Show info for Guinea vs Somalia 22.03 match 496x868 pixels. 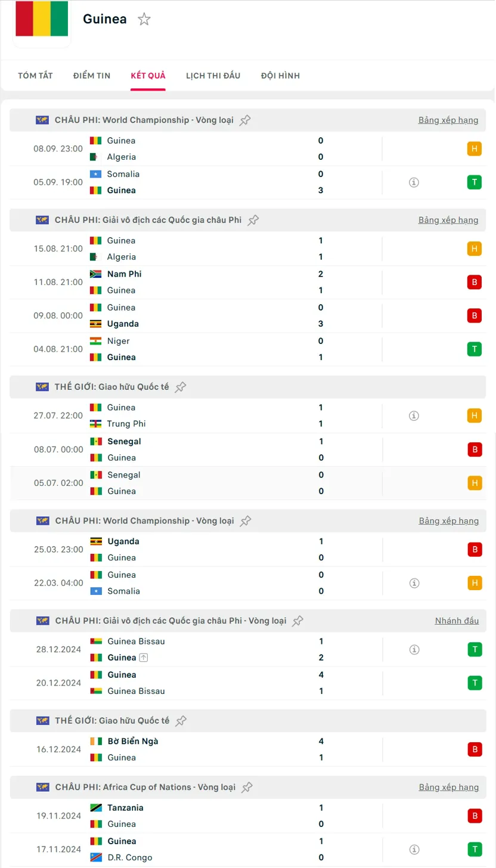coord(414,583)
